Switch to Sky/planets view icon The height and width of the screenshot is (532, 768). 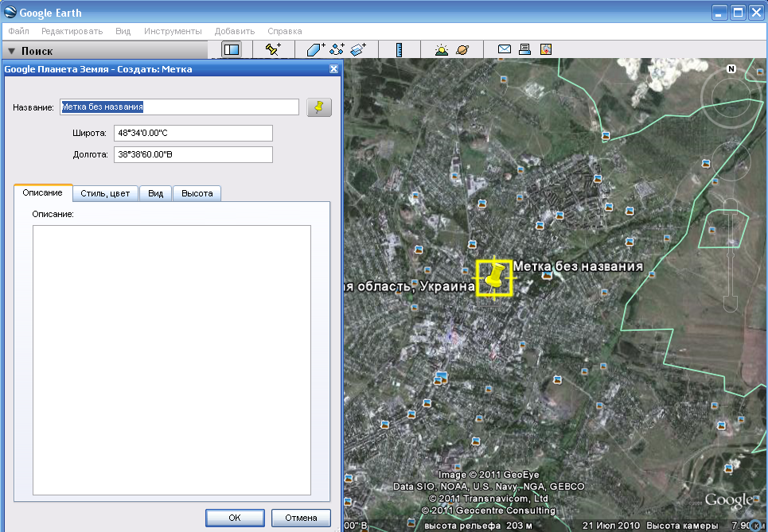tap(462, 49)
